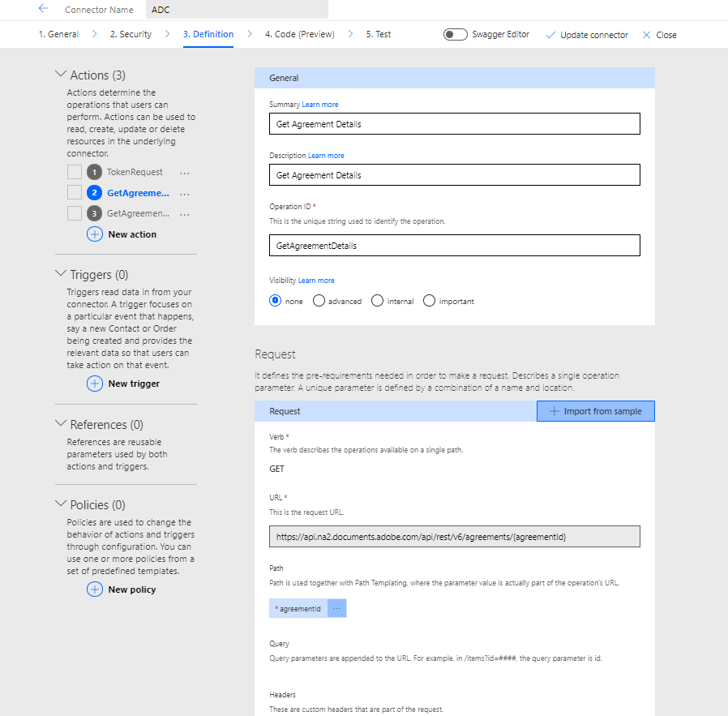Viewport: 728px width, 716px height.
Task: Switch to the 5. Test tab
Action: tap(379, 34)
